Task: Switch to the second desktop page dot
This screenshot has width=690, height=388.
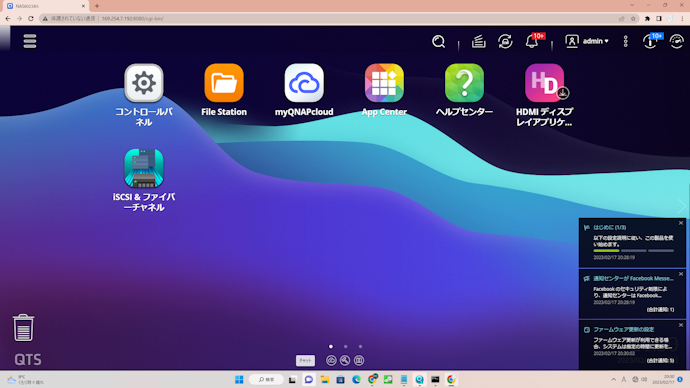Action: (x=345, y=347)
